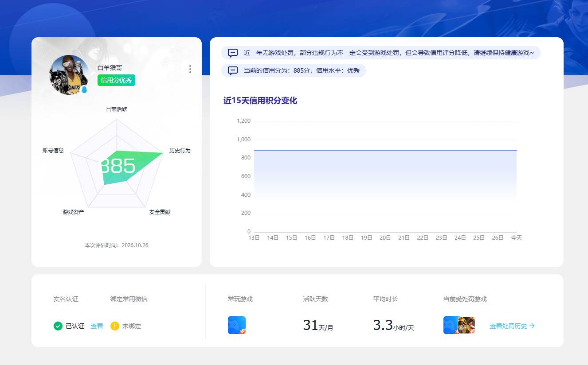Click the 安全贡献 radar label
This screenshot has width=588, height=365.
coord(160,212)
